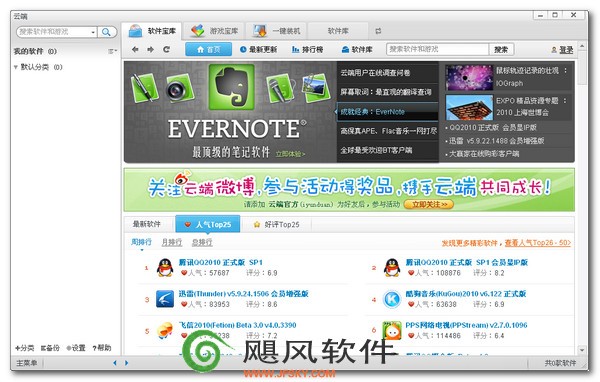Select the 总排行 ranking option

click(202, 242)
